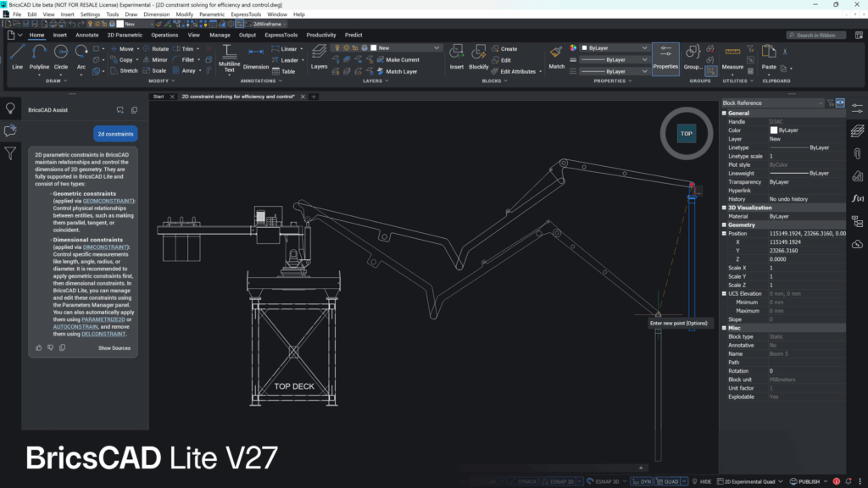The width and height of the screenshot is (868, 488).
Task: Activate the Rotate tool
Action: coord(156,48)
